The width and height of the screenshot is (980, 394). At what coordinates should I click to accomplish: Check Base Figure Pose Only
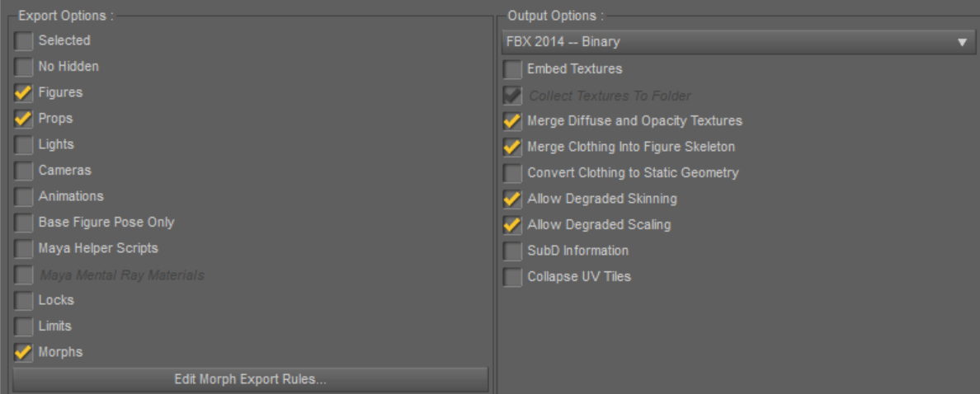coord(24,223)
